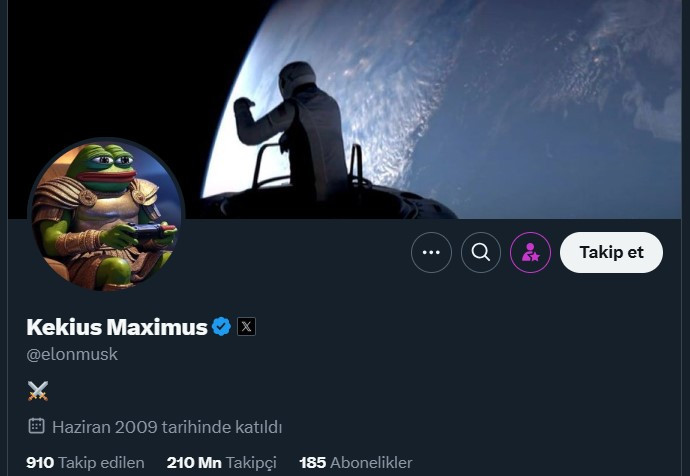Screen dimensions: 690x476
Task: Follow the account with Takip et
Action: (x=611, y=253)
